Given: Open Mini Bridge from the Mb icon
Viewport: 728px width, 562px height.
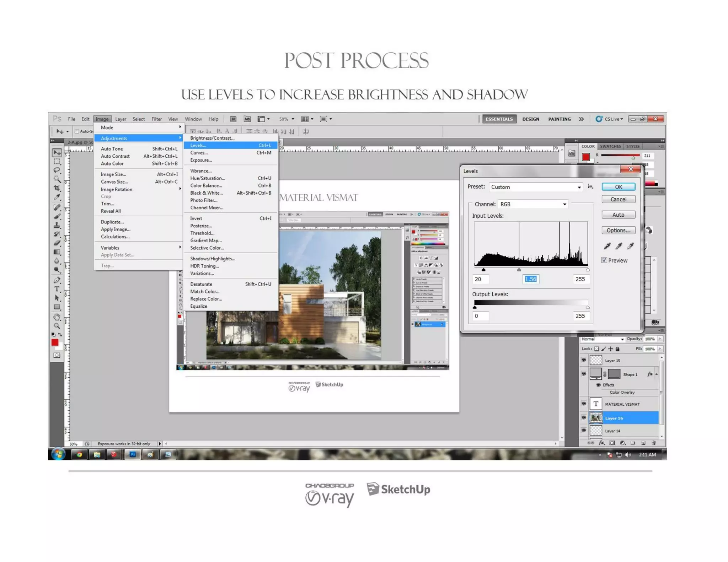Looking at the screenshot, I should [x=247, y=119].
